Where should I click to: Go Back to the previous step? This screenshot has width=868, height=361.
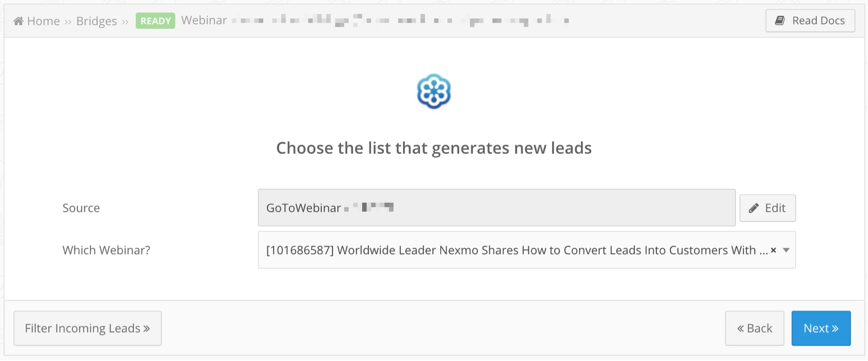pyautogui.click(x=754, y=328)
